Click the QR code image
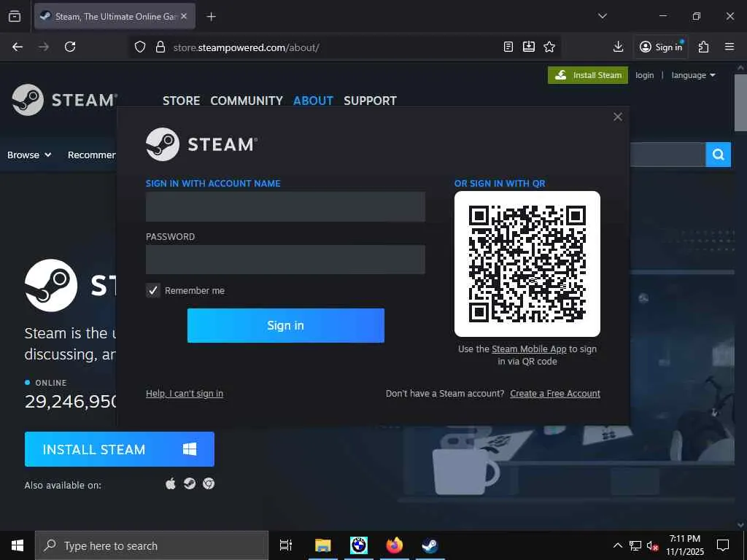747x560 pixels. [527, 264]
